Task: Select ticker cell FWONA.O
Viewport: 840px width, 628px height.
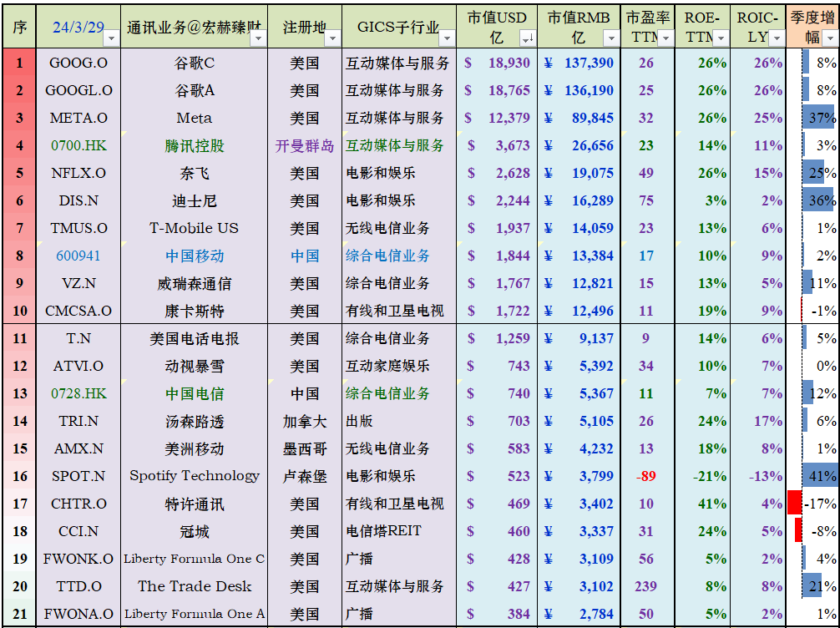Action: pos(78,614)
